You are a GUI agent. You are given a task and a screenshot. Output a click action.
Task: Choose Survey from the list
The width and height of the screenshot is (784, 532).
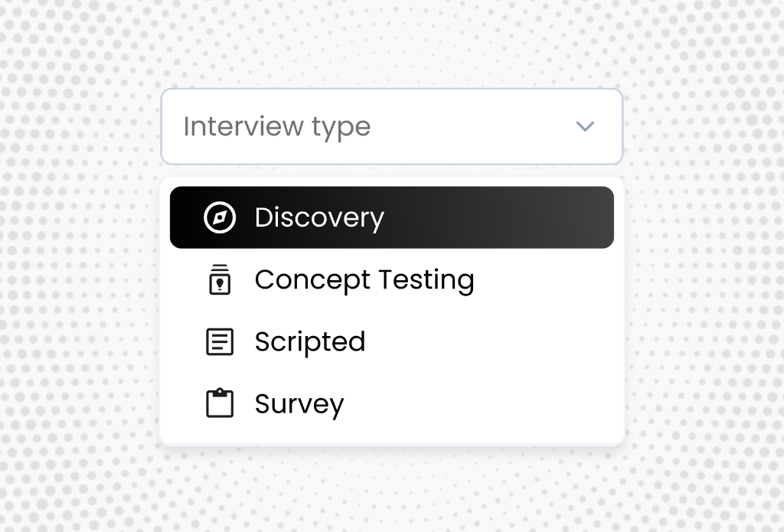pos(299,403)
